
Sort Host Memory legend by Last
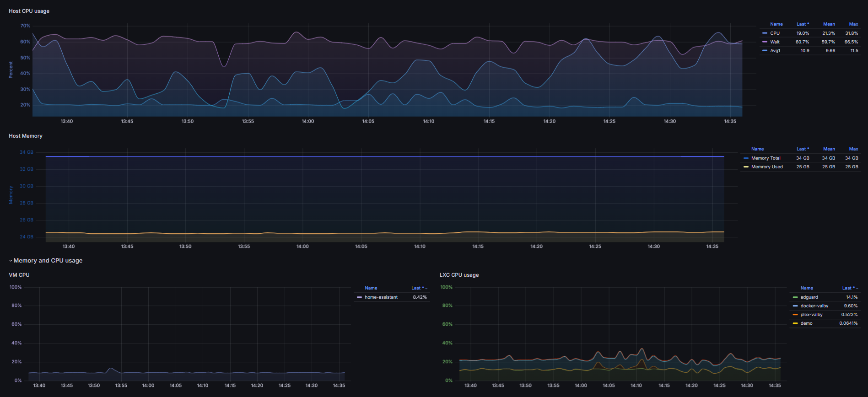(803, 149)
